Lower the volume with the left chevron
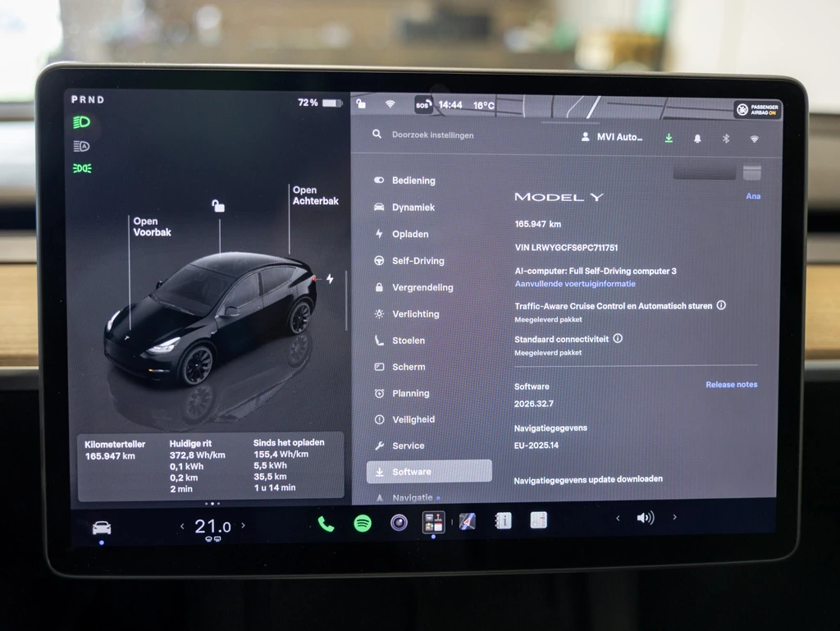Image resolution: width=840 pixels, height=631 pixels. click(618, 518)
